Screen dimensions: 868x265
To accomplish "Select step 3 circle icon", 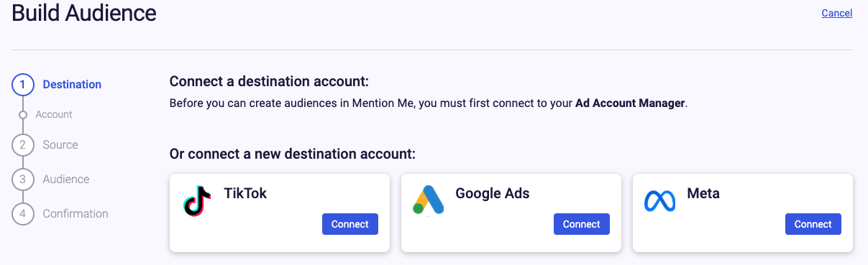I will click(23, 180).
